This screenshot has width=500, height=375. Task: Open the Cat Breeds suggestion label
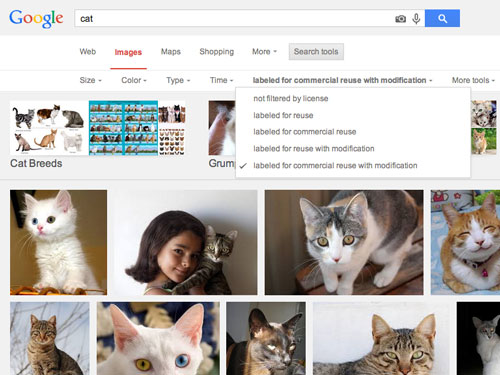click(x=36, y=163)
